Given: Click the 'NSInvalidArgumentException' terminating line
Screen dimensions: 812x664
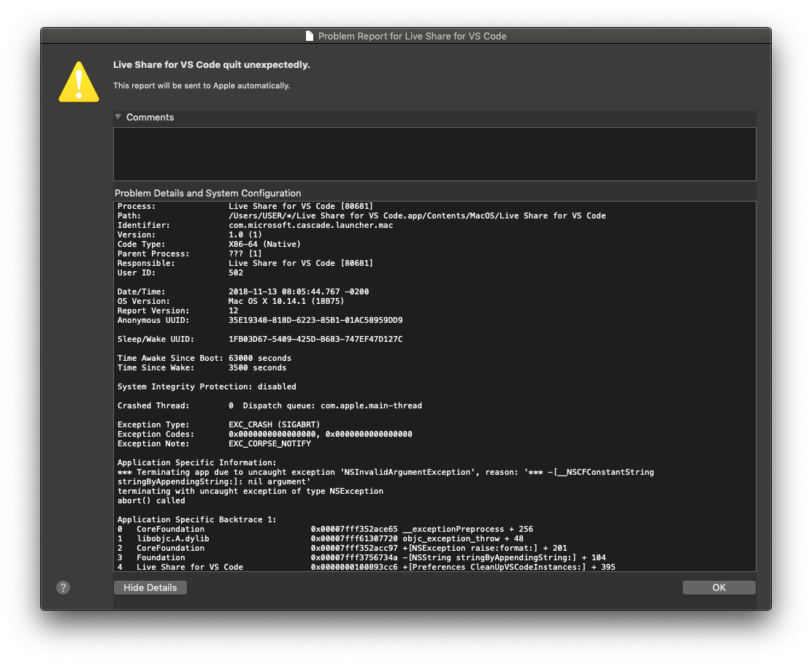Looking at the screenshot, I should (386, 473).
